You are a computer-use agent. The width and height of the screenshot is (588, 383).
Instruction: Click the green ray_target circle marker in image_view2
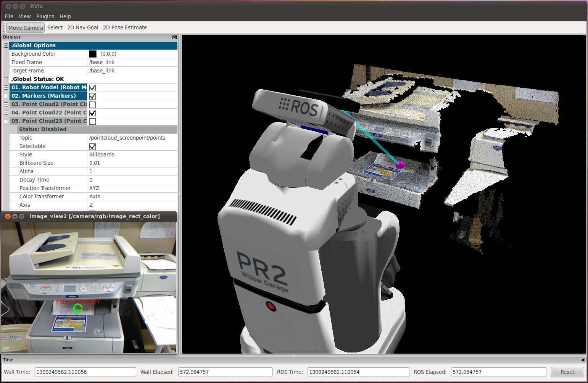(78, 309)
